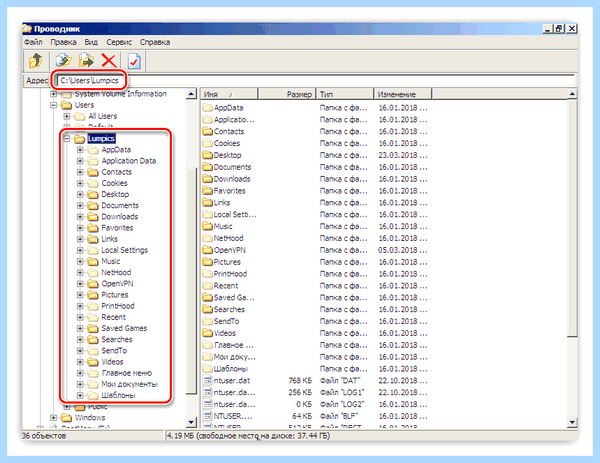Open the Вид menu
The width and height of the screenshot is (600, 463).
coord(91,42)
